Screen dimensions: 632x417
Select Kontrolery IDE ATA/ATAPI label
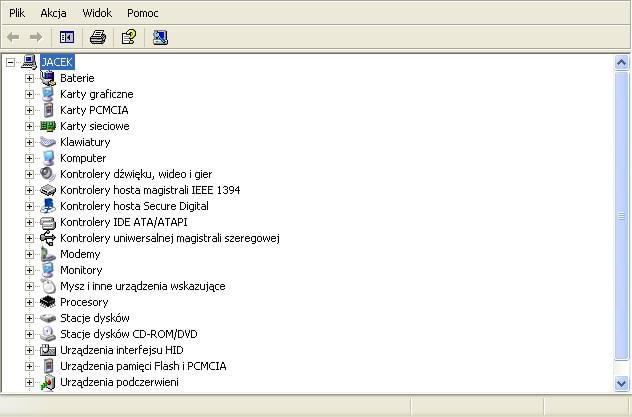click(x=124, y=222)
